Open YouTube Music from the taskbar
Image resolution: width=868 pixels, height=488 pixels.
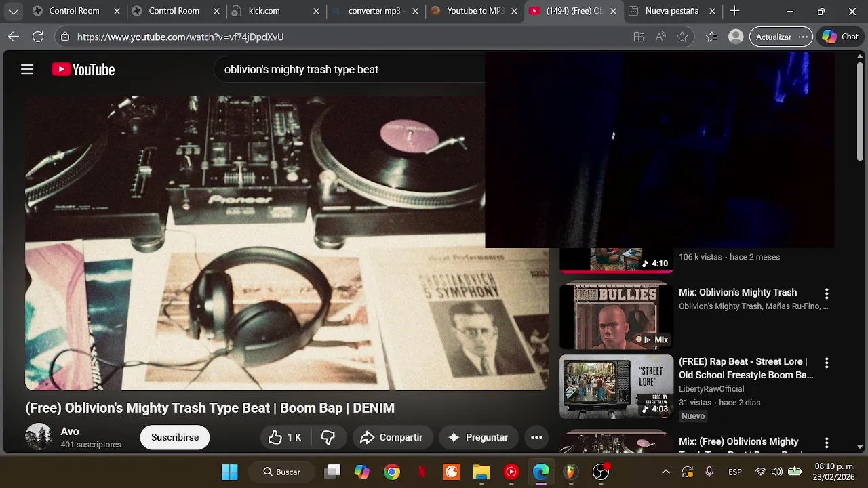coord(511,472)
